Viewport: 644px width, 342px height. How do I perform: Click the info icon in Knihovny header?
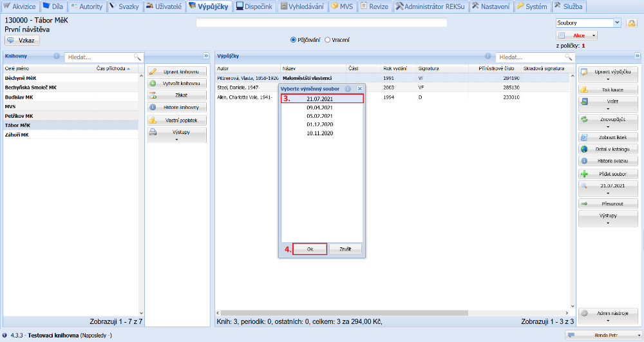point(57,57)
